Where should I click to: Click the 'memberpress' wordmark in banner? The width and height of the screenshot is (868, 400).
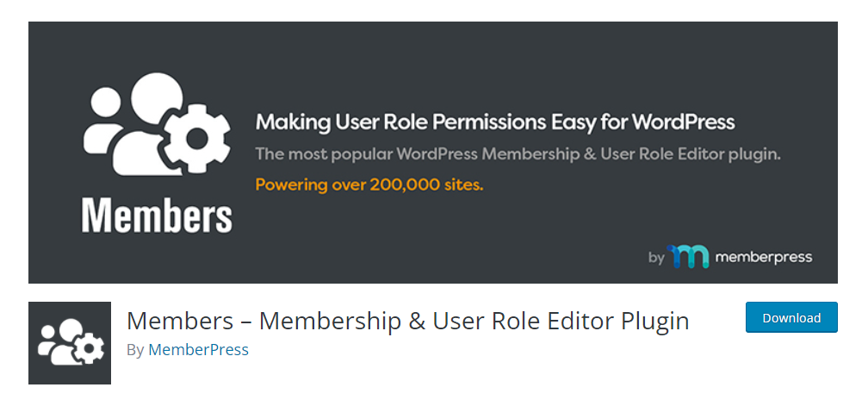763,257
